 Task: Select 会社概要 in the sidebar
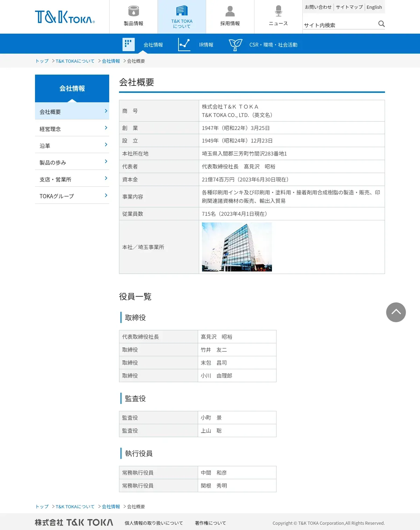tap(72, 111)
